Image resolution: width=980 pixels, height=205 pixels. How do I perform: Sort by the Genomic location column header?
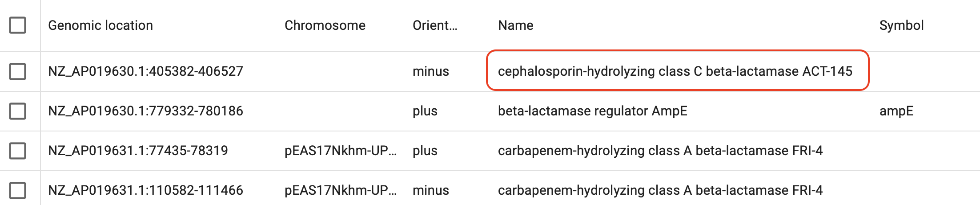coord(100,25)
